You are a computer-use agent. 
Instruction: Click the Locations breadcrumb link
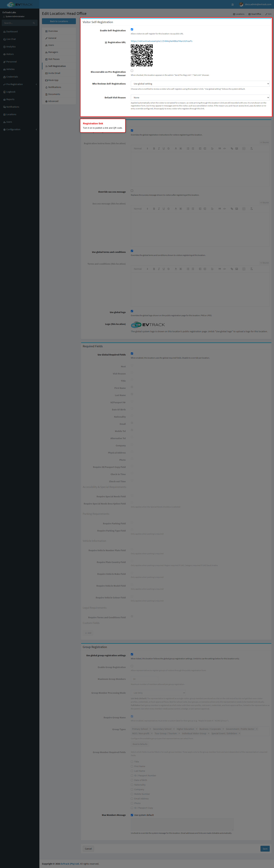pos(239,14)
